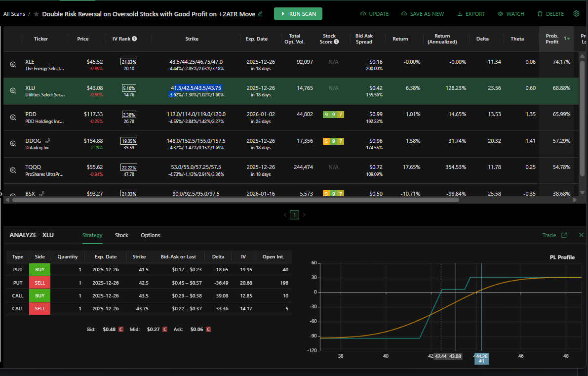Switch to the Options tab
This screenshot has height=376, width=588.
(x=150, y=235)
